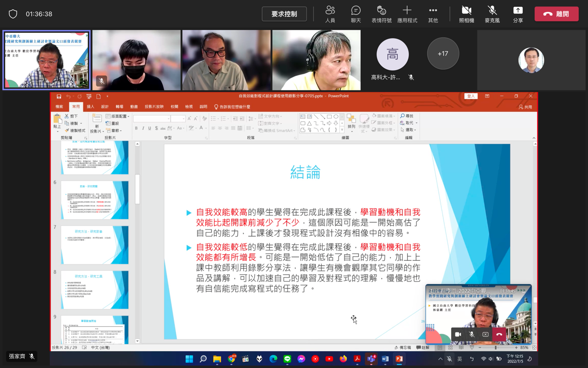Click the Comments button in status bar
Viewport: 588px width, 368px height.
pyautogui.click(x=423, y=348)
